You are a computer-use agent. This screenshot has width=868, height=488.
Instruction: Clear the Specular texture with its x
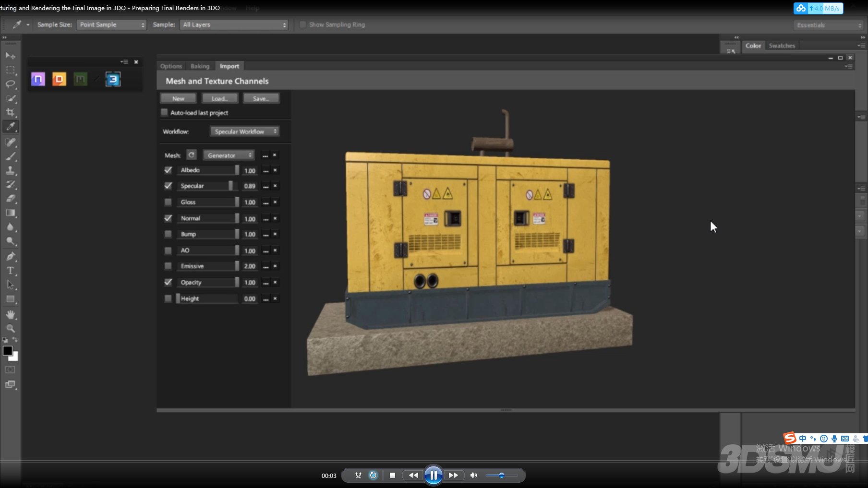(x=275, y=186)
